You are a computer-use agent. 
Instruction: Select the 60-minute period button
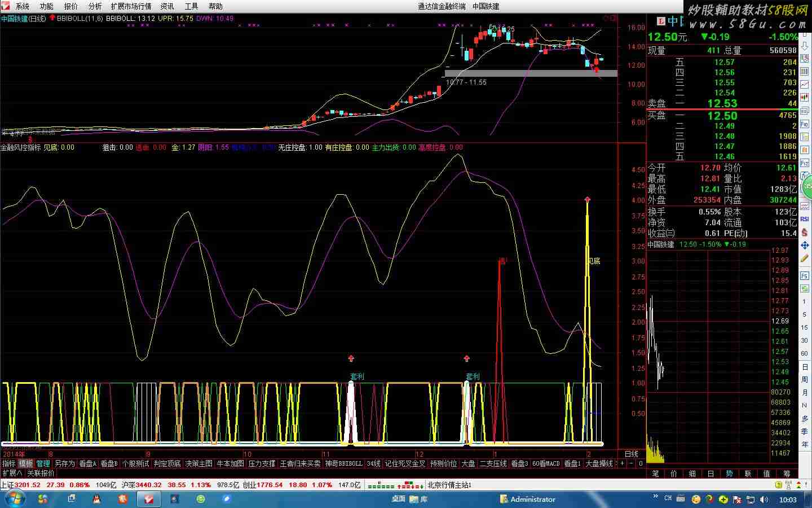[805, 353]
